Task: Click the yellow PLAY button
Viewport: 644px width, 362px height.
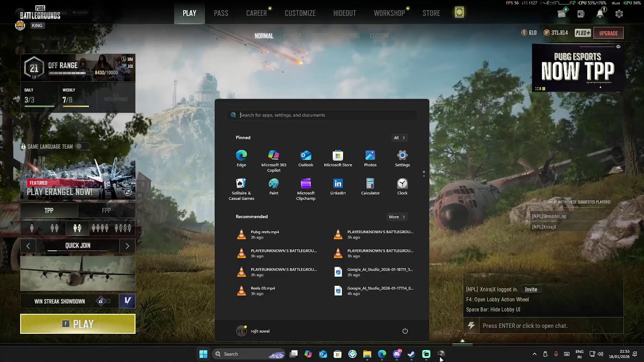Action: [x=78, y=324]
